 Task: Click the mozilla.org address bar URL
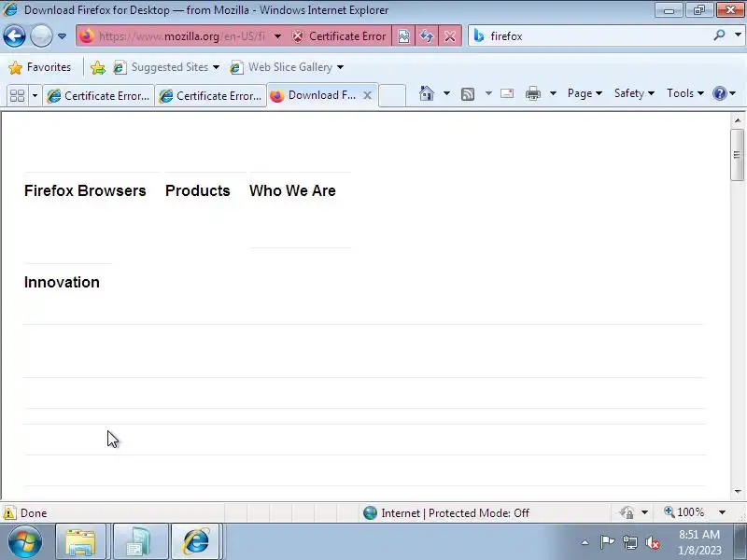click(181, 36)
